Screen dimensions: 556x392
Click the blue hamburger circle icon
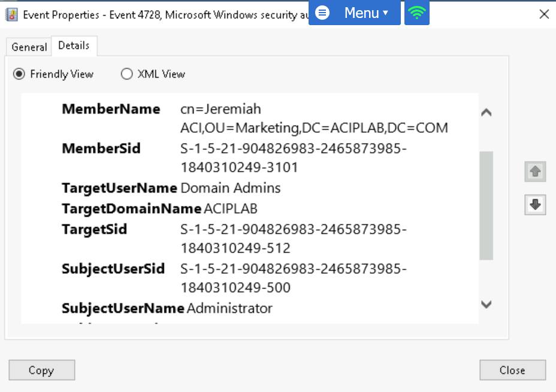coord(322,13)
